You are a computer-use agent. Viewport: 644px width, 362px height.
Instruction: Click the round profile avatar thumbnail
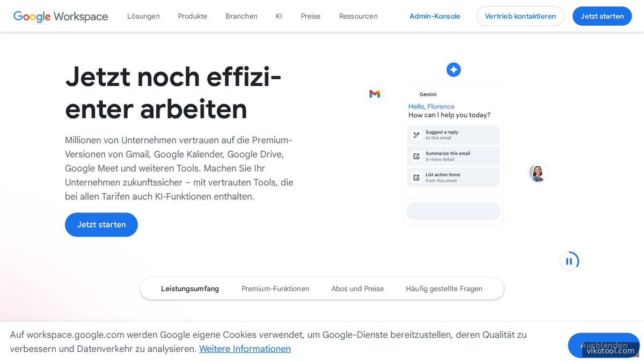click(538, 173)
